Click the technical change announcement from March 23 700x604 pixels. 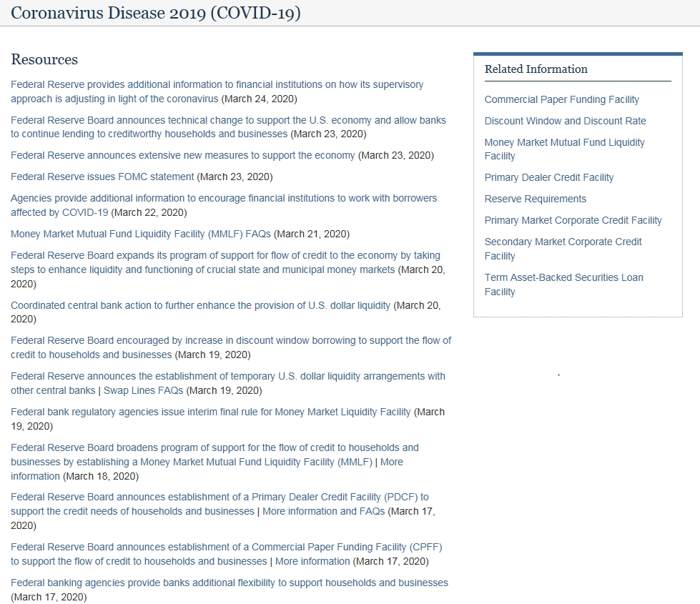[x=228, y=120]
